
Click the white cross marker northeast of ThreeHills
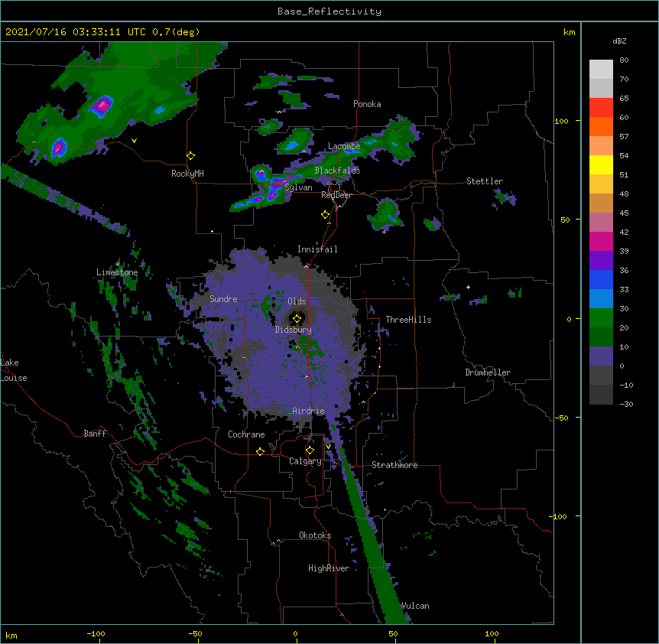(x=468, y=287)
